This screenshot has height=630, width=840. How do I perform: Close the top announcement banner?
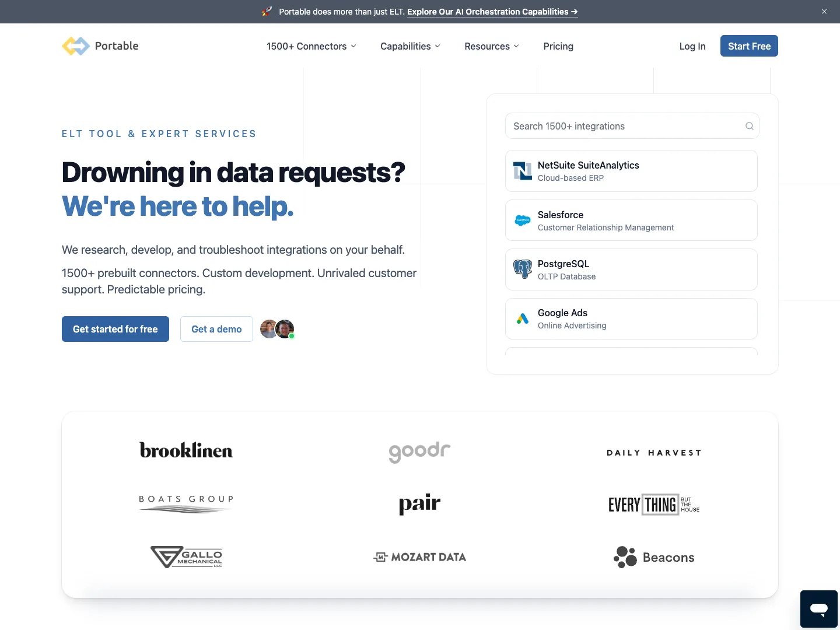click(824, 12)
